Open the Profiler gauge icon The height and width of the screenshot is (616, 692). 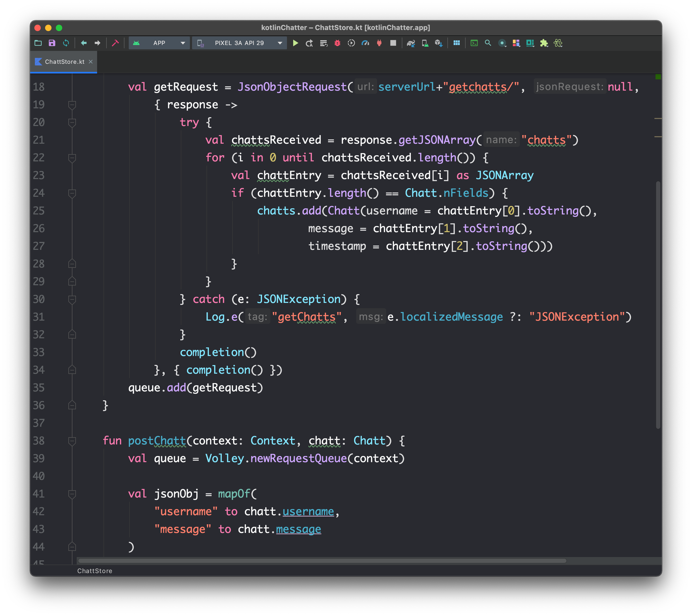pos(365,43)
